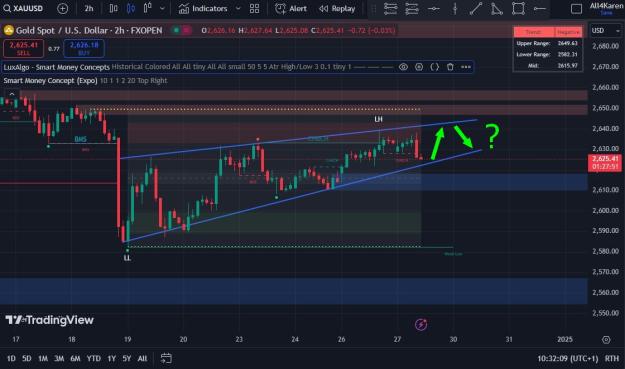
Task: Change the 2h timeframe interval
Action: [89, 8]
